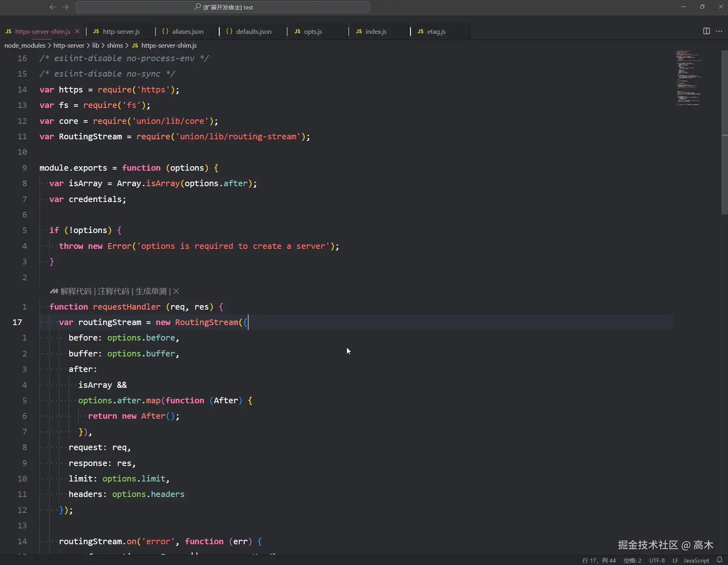Change file encoding UTF-8

657,561
